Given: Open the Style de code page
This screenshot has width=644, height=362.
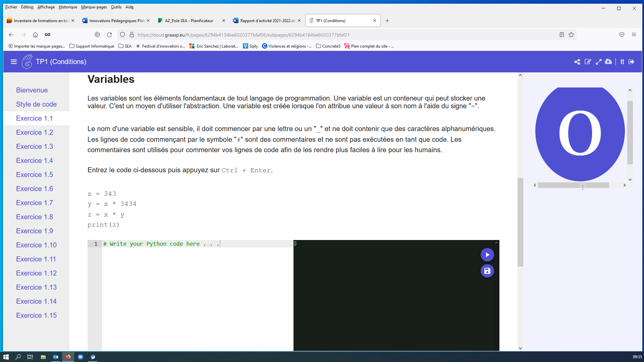Looking at the screenshot, I should pos(36,104).
